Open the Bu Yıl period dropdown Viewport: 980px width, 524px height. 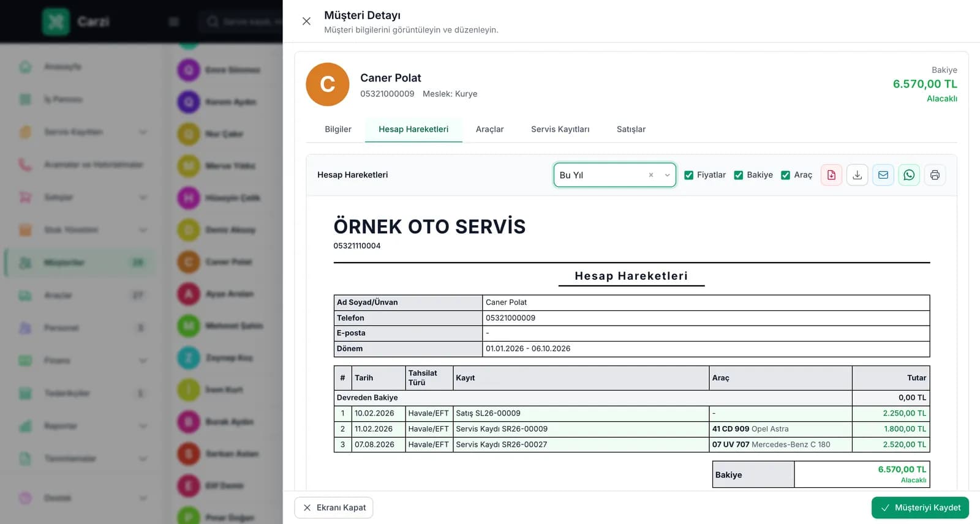614,175
